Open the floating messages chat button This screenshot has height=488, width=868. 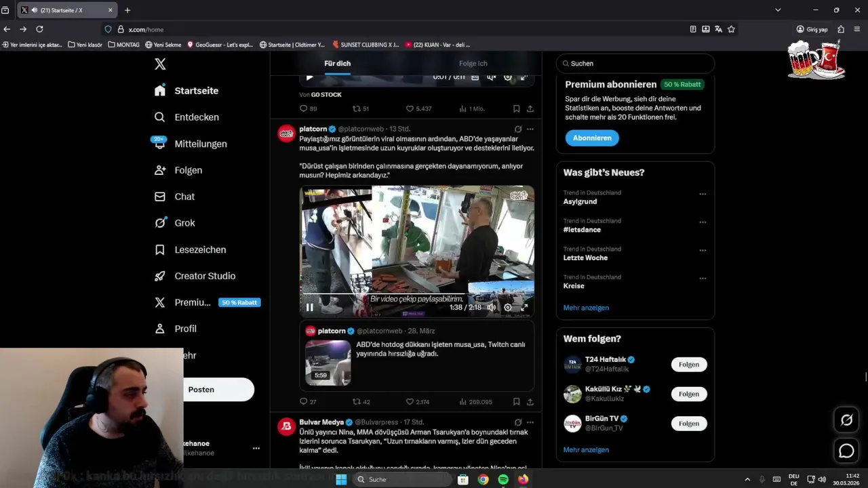(x=846, y=451)
